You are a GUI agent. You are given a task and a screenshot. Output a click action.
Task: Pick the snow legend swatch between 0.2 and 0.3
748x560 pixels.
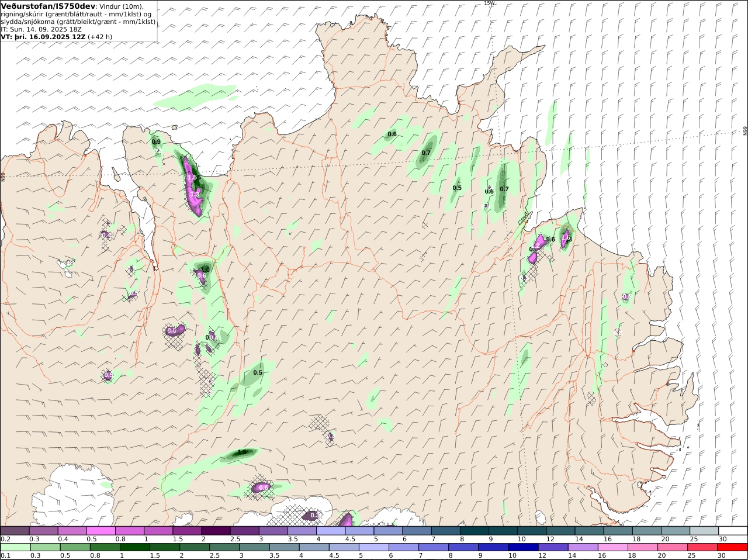pos(15,531)
